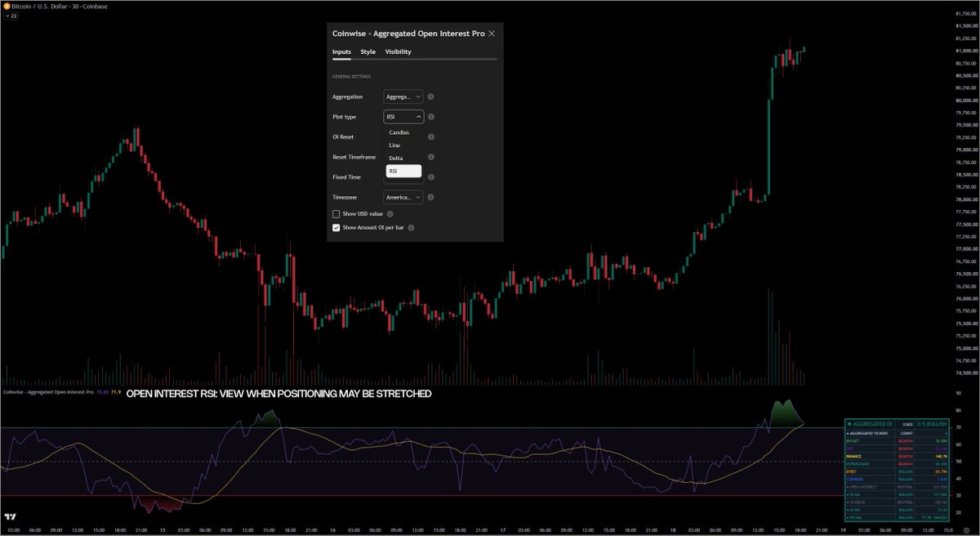Image resolution: width=980 pixels, height=536 pixels.
Task: Click the 70 level on RSI scale
Action: click(957, 427)
